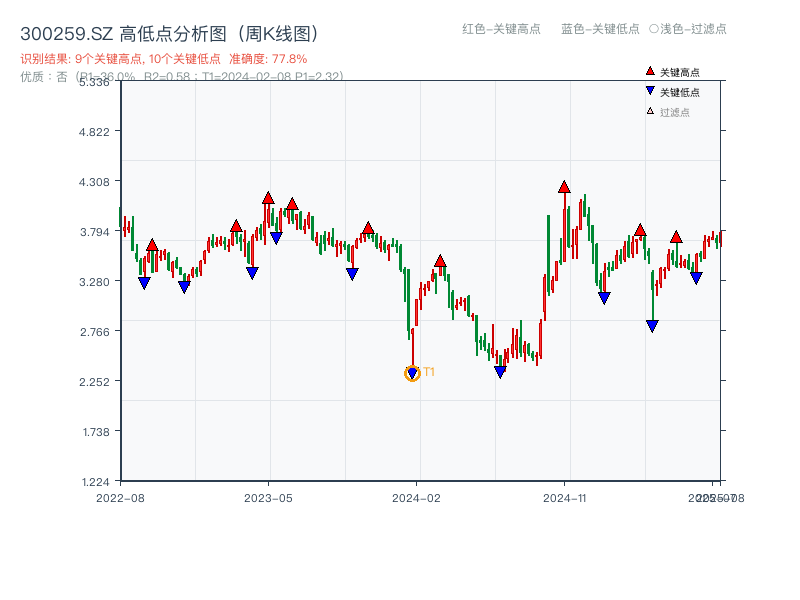Toggle the 浅色-过滤点 circle at the top
This screenshot has height=600, width=800.
click(x=654, y=29)
